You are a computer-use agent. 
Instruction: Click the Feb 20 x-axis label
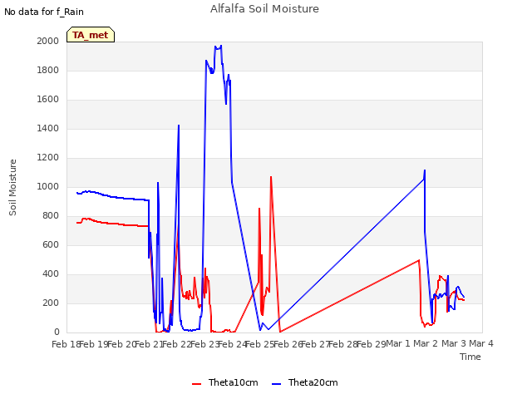[121, 344]
